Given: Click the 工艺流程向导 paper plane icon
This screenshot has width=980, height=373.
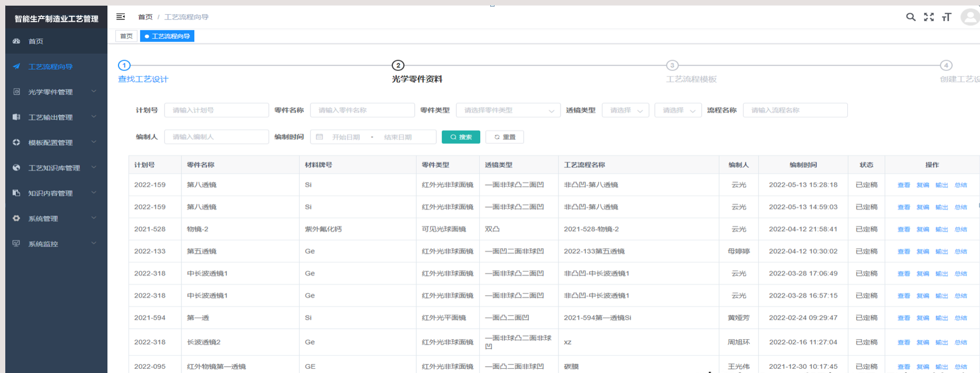Looking at the screenshot, I should click(x=16, y=67).
